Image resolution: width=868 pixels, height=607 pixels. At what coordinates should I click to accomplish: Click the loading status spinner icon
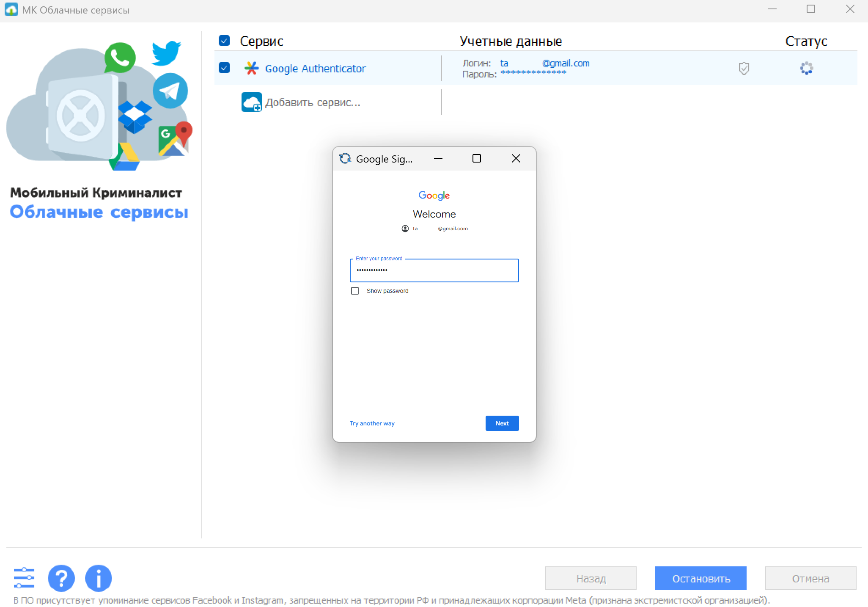click(x=806, y=68)
